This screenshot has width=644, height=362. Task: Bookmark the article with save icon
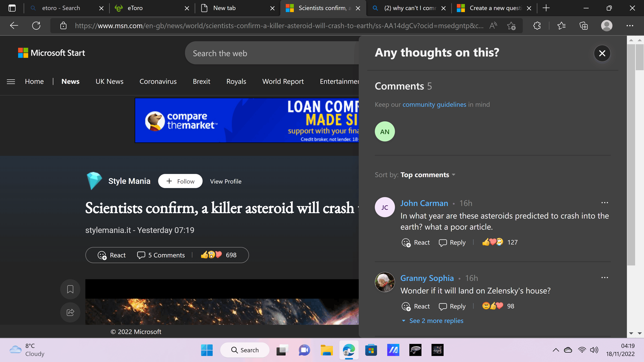pyautogui.click(x=70, y=289)
